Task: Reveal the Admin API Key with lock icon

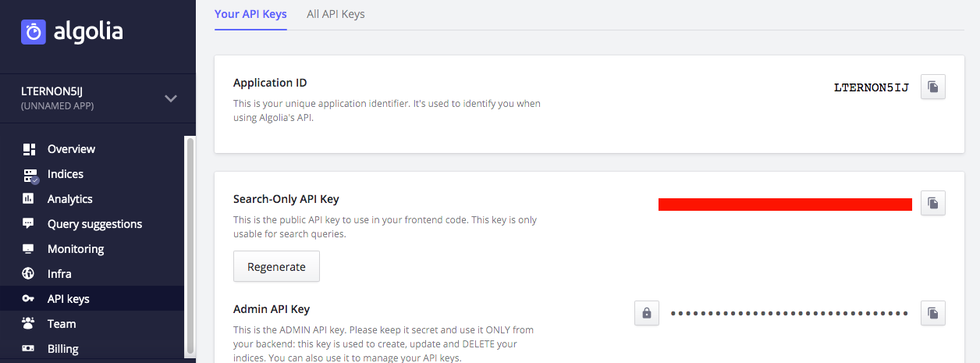Action: point(647,313)
